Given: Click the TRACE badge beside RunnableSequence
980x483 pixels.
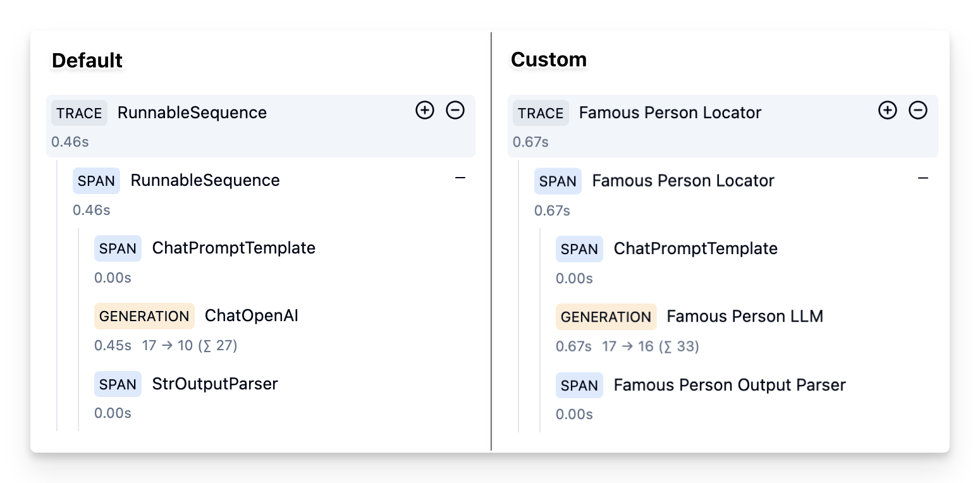Looking at the screenshot, I should [x=79, y=113].
